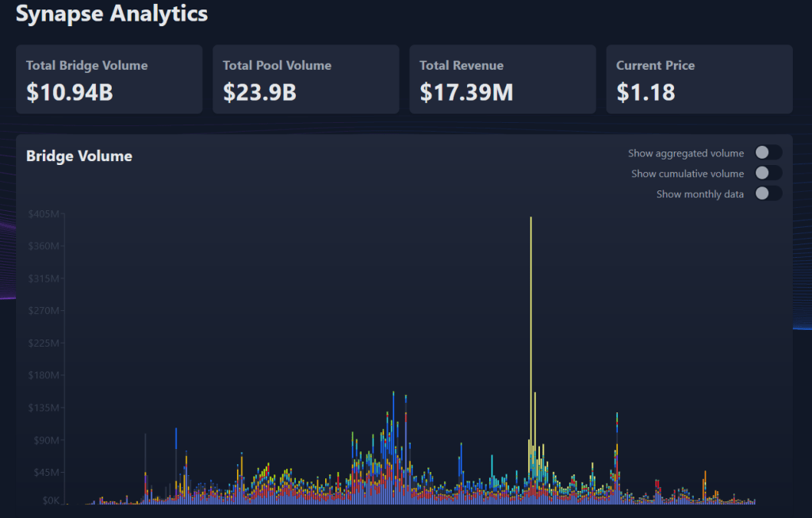Turn on the Show monthly data switch
This screenshot has width=812, height=518.
768,194
